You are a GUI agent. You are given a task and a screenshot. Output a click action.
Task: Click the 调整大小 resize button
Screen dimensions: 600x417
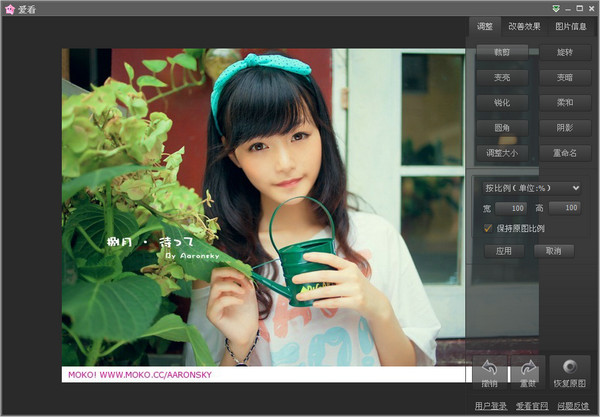[502, 153]
